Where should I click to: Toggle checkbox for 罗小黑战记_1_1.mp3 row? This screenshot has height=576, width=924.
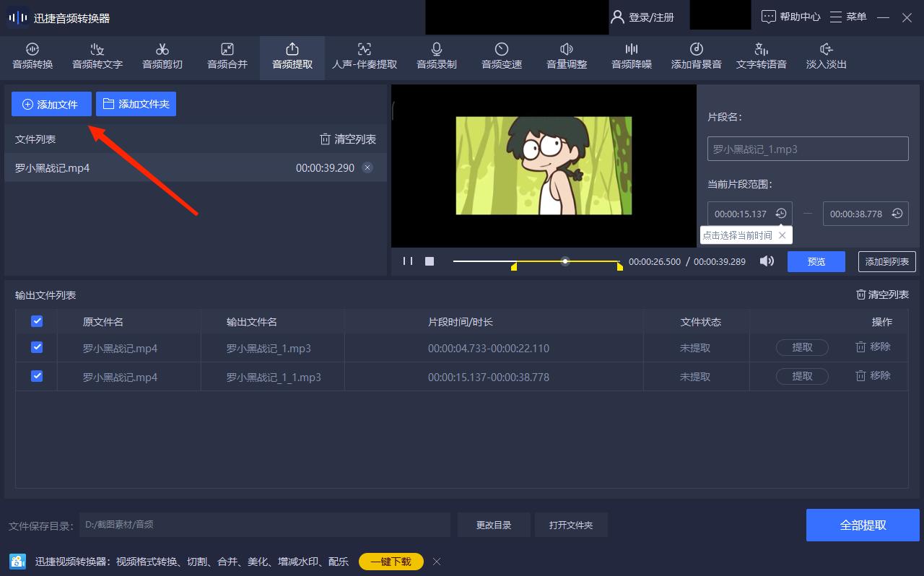click(x=37, y=376)
